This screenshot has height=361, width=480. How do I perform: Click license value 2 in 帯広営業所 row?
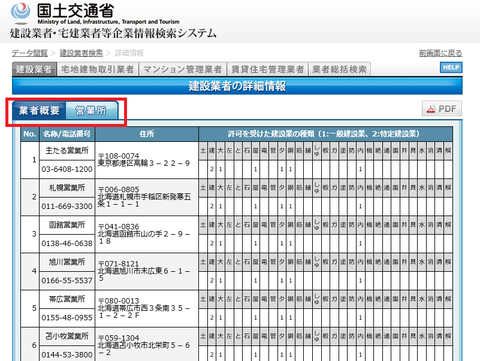pyautogui.click(x=212, y=318)
